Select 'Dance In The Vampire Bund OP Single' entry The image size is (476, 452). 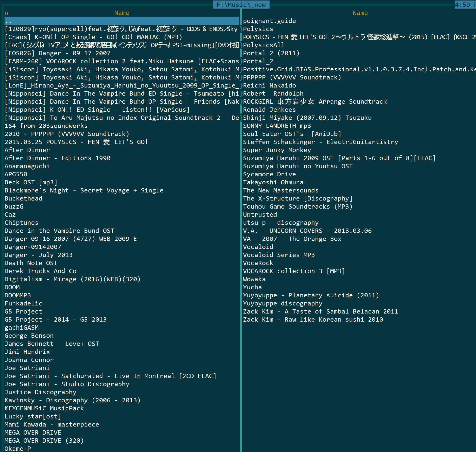(x=122, y=102)
